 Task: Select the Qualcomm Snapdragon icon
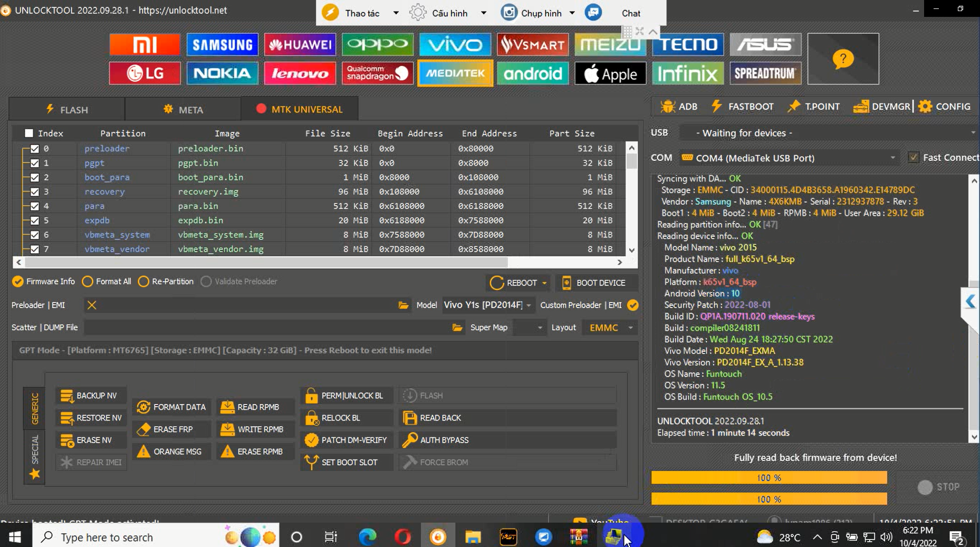[378, 73]
